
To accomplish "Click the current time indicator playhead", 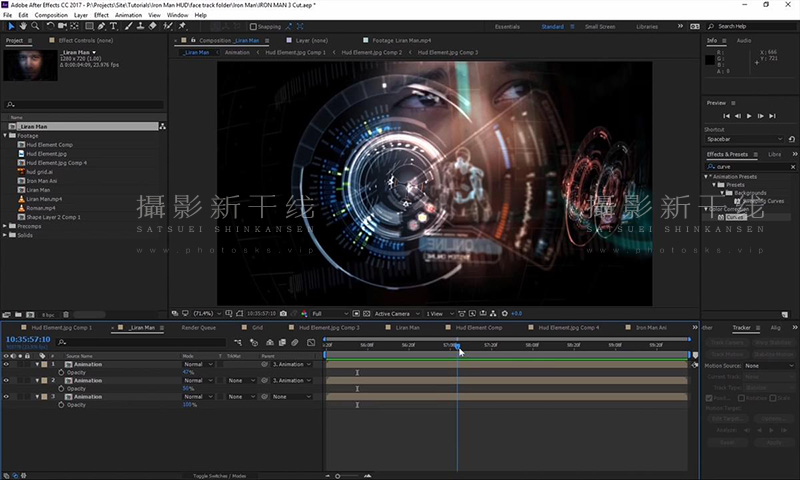I will [x=458, y=346].
